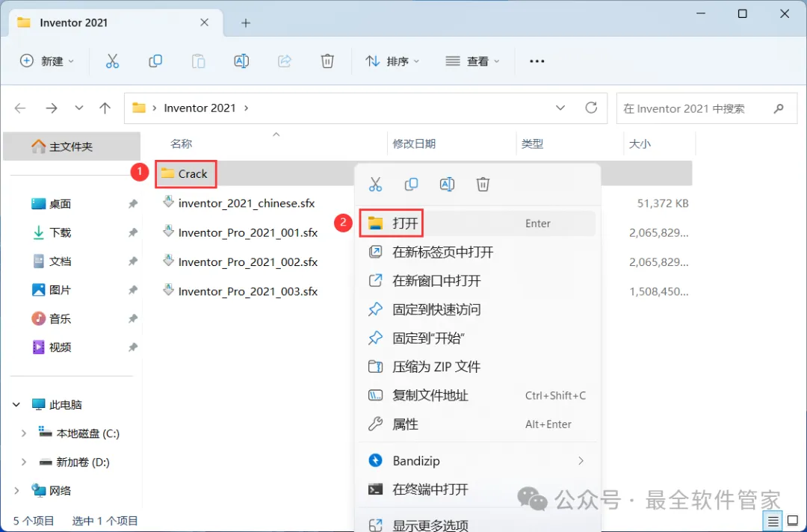Expand the address bar history dropdown
Image resolution: width=807 pixels, height=532 pixels.
click(560, 108)
